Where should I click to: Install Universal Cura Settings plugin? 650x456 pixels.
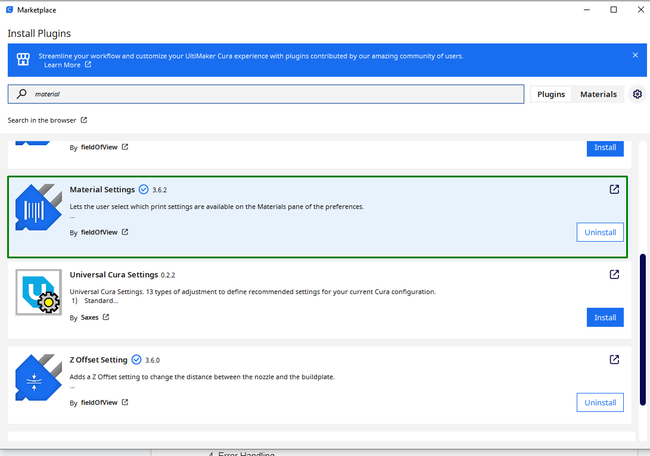pos(605,317)
